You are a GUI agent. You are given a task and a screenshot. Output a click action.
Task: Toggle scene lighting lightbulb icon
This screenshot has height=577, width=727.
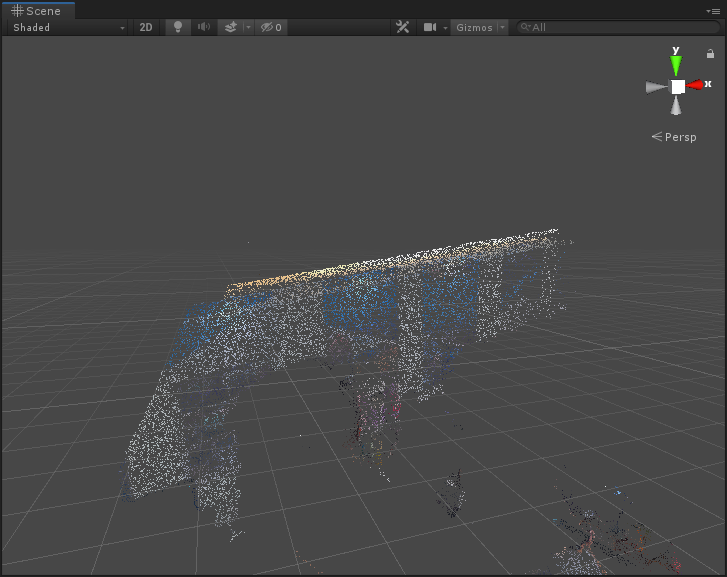point(178,27)
